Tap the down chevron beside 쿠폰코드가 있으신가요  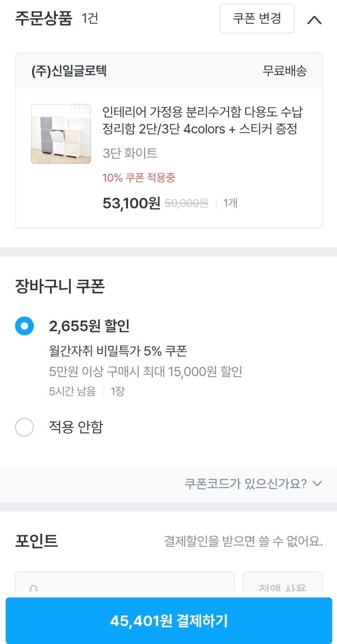pyautogui.click(x=317, y=483)
